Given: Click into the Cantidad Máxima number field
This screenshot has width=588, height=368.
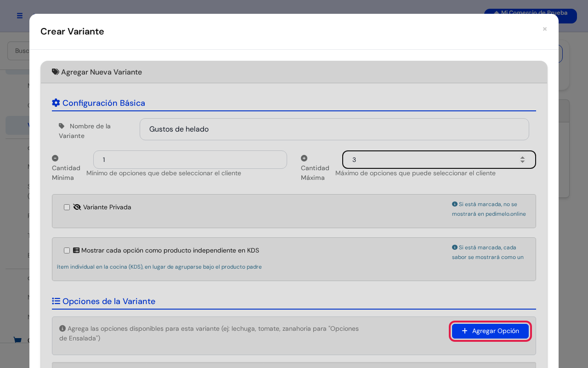Looking at the screenshot, I should tap(439, 160).
